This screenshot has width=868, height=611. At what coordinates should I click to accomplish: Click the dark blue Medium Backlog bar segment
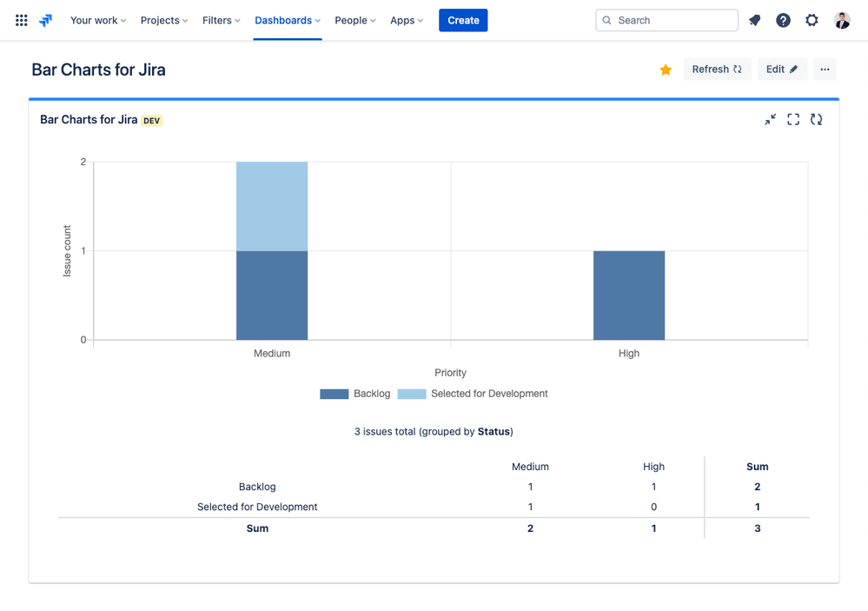[x=272, y=296]
